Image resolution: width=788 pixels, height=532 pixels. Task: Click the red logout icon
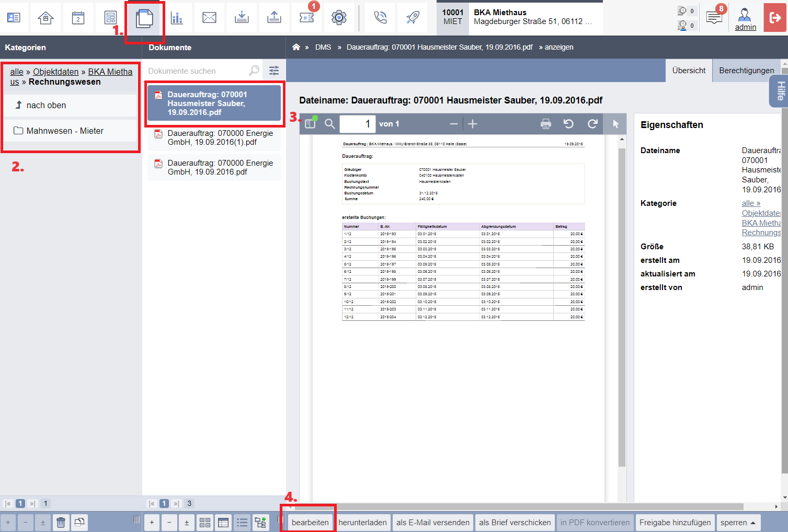coord(775,18)
